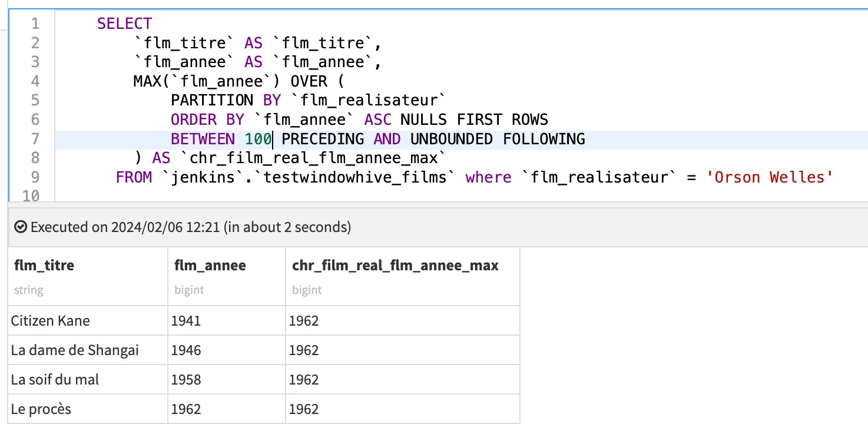The height and width of the screenshot is (424, 868).
Task: Click the executed checkmark status icon
Action: pyautogui.click(x=21, y=227)
